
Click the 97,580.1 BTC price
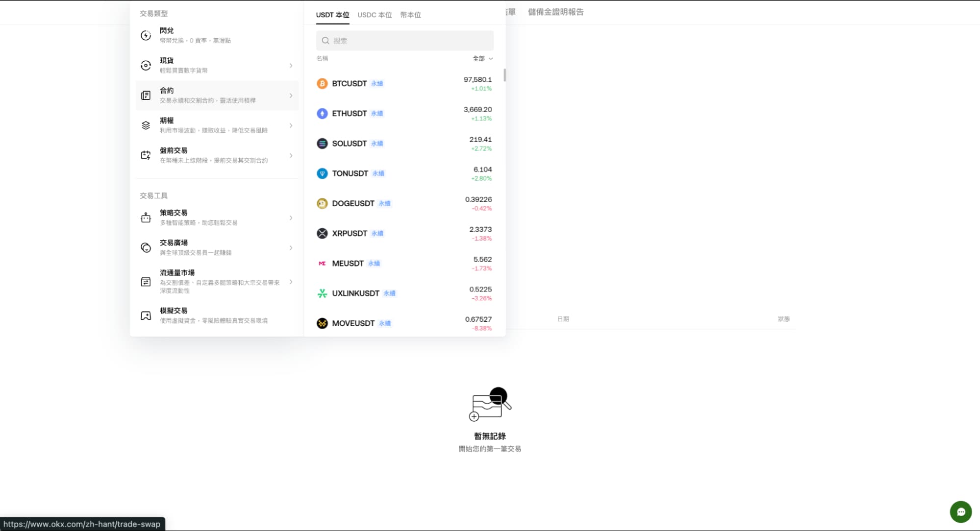477,79
